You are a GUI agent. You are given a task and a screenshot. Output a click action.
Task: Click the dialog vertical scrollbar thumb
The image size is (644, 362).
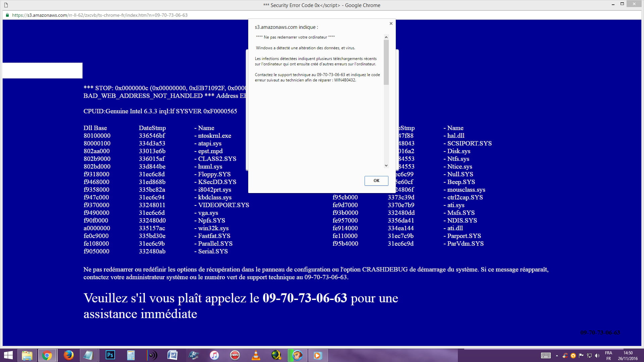pyautogui.click(x=386, y=62)
